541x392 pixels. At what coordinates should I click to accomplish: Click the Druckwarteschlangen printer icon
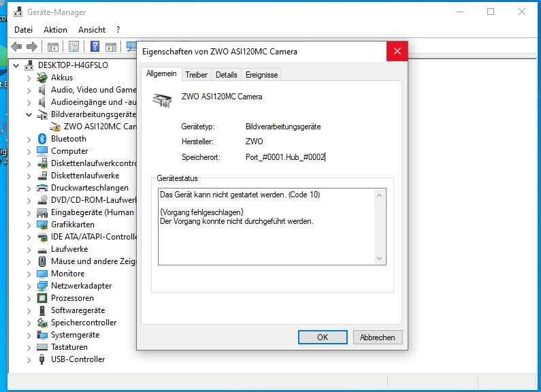[x=42, y=188]
